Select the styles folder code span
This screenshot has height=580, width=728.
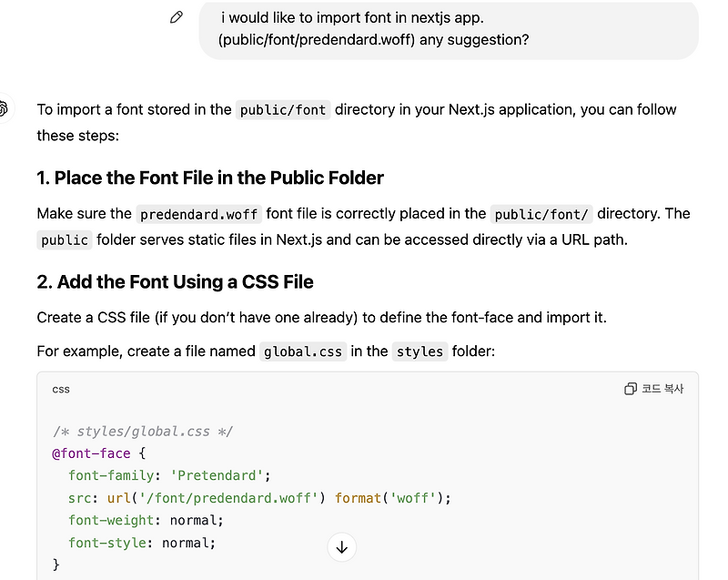click(x=420, y=351)
